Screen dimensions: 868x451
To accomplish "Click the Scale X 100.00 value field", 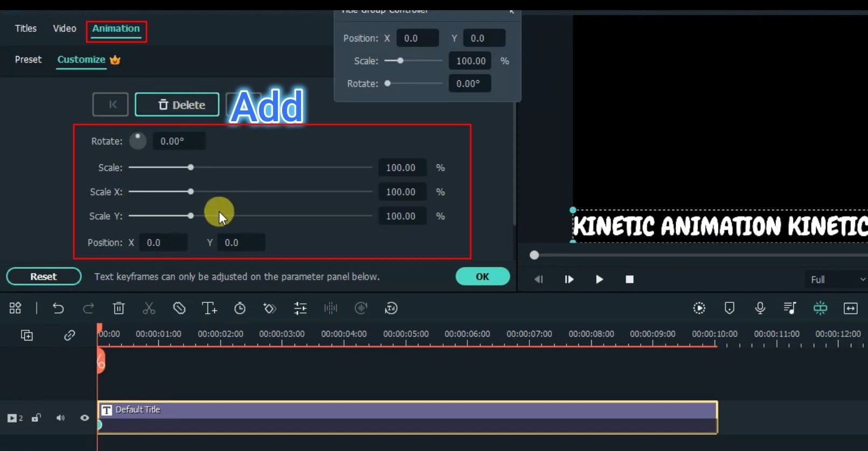I will pyautogui.click(x=402, y=192).
